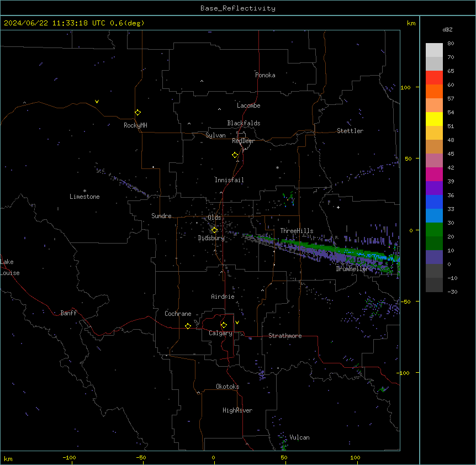476x465 pixels.
Task: Select the Airdrie city label
Action: click(x=223, y=297)
